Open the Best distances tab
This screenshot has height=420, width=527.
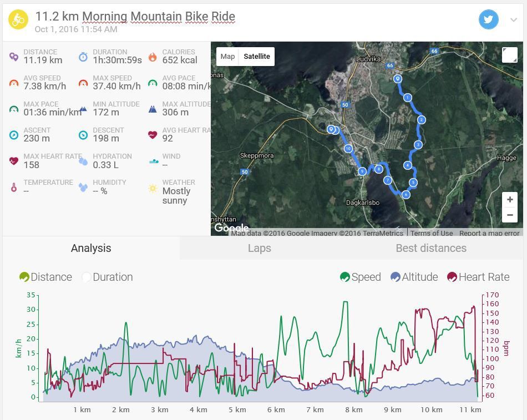coord(430,248)
